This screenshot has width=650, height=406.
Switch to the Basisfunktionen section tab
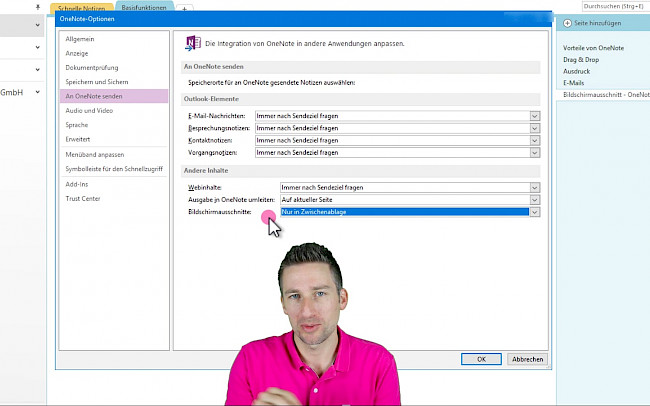pyautogui.click(x=146, y=7)
